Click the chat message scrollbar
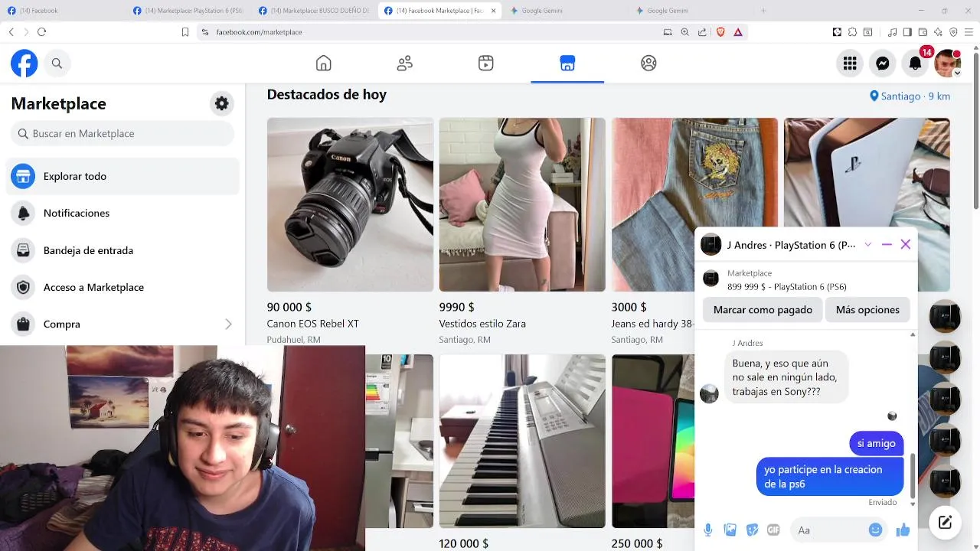Screen dimensions: 980x551 tap(913, 474)
